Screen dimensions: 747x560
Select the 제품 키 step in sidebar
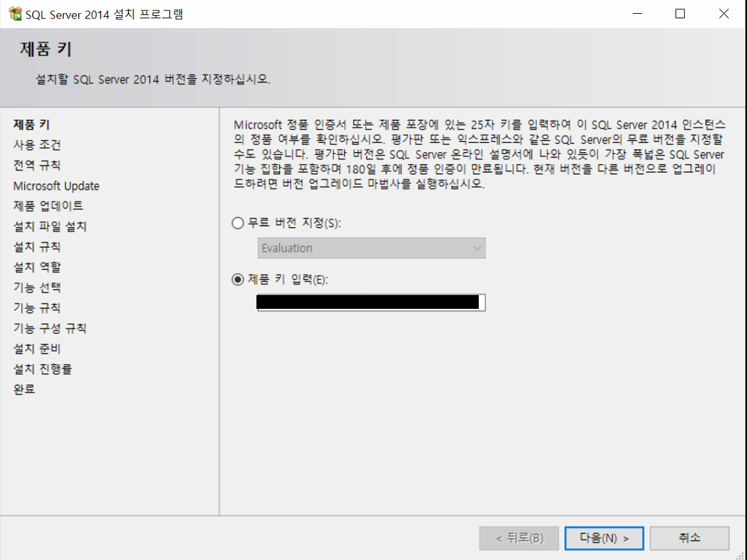(31, 125)
